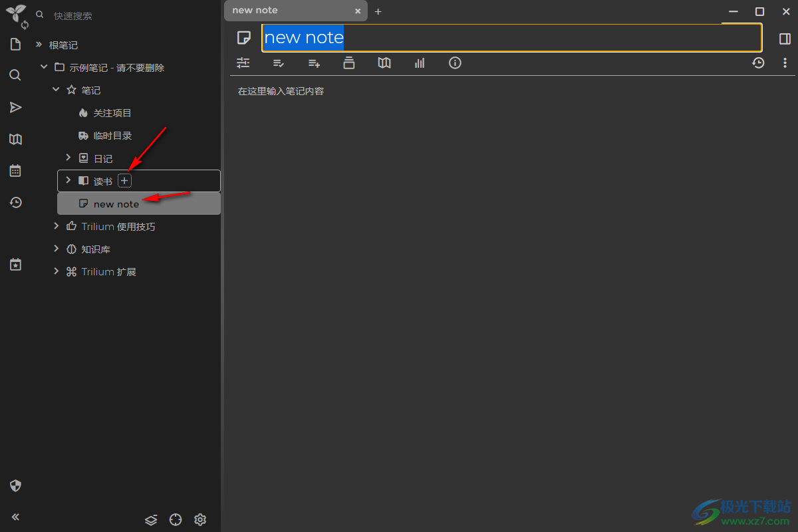The image size is (798, 532).
Task: Minimize the Trilium window
Action: 733,11
